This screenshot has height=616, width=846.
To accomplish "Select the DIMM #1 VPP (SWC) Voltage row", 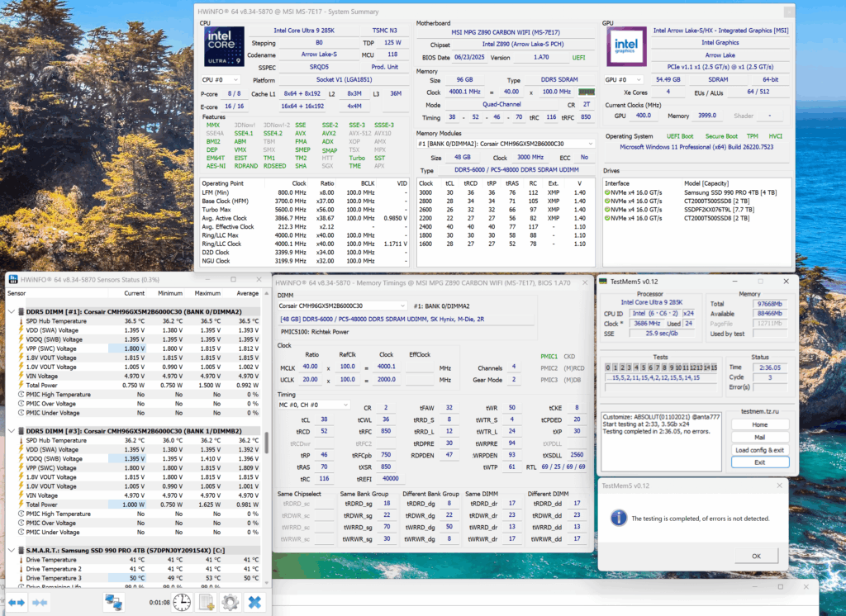I will point(133,348).
